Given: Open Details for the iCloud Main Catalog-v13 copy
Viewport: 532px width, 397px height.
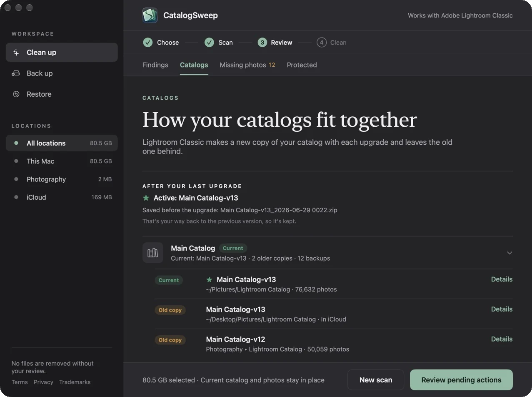Looking at the screenshot, I should (502, 309).
